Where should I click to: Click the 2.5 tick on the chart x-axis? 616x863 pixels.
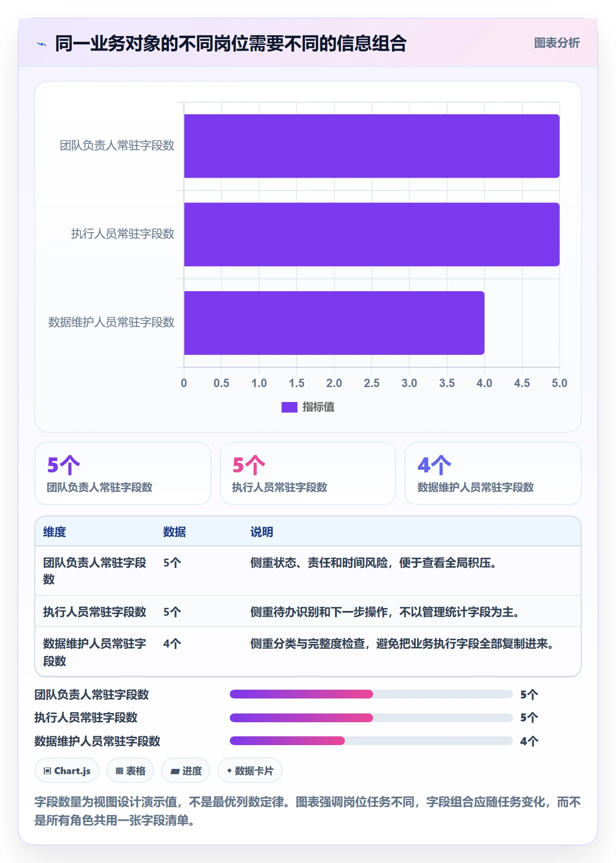[371, 383]
